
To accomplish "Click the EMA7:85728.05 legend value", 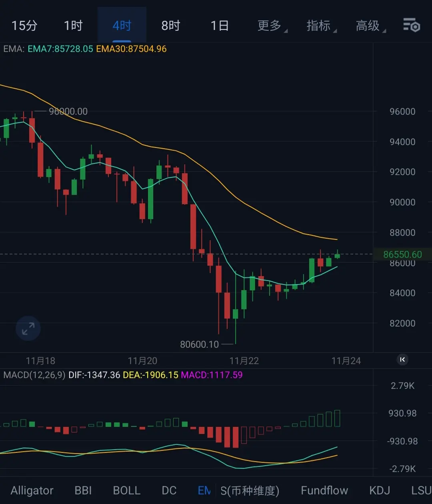I will [x=60, y=49].
